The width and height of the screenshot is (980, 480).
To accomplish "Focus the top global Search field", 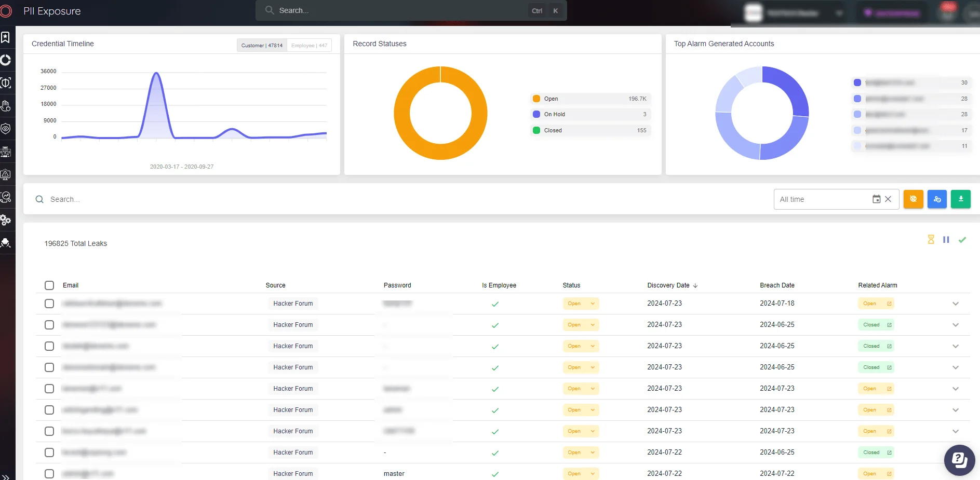I will (x=411, y=10).
